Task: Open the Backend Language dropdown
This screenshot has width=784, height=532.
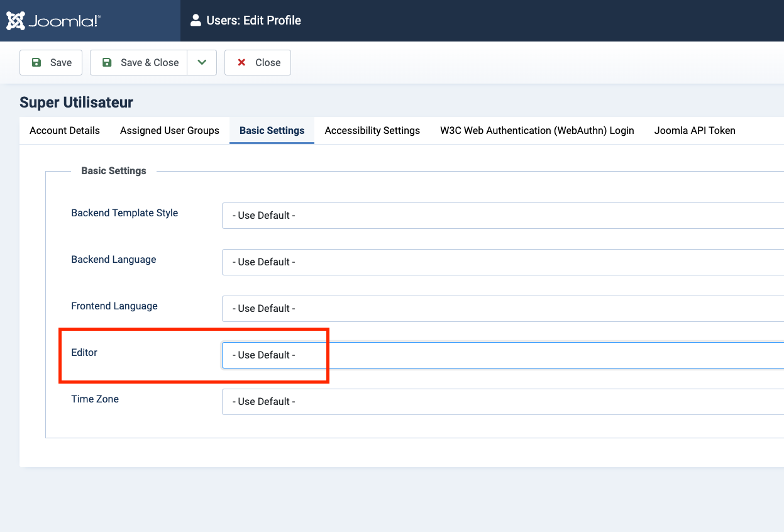Action: [x=502, y=262]
